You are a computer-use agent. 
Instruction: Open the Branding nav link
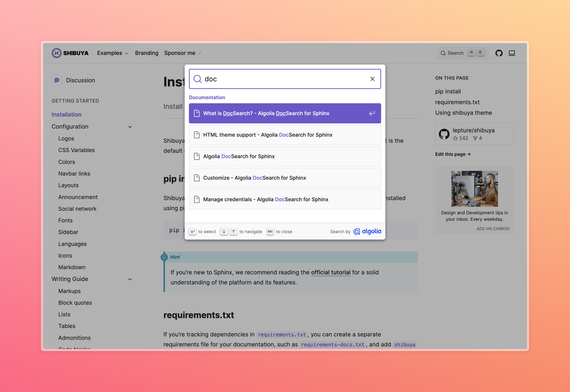(147, 53)
